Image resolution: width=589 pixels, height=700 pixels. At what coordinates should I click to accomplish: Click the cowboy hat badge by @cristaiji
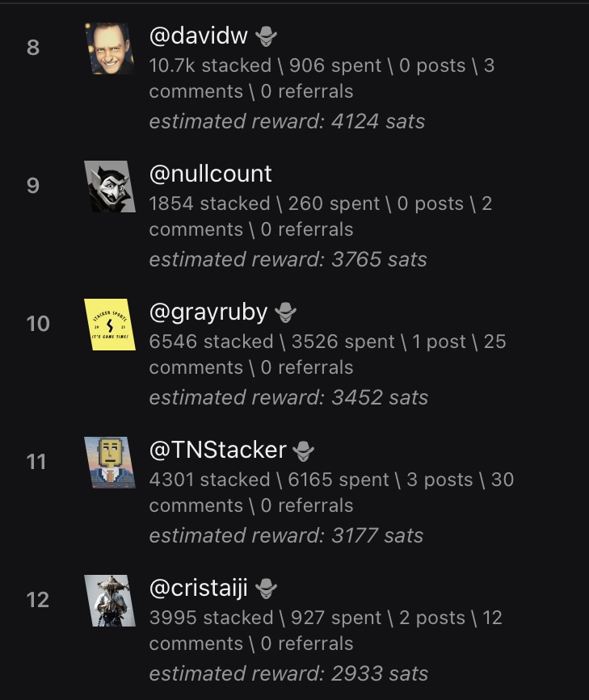coord(267,589)
